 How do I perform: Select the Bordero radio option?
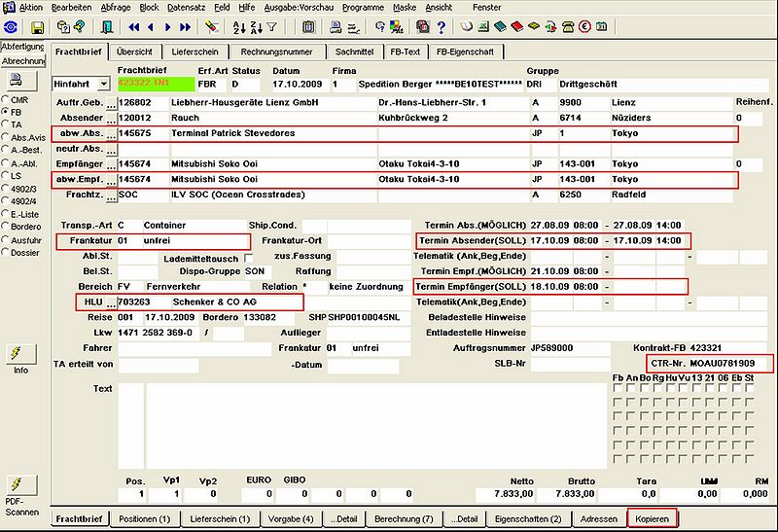6,227
